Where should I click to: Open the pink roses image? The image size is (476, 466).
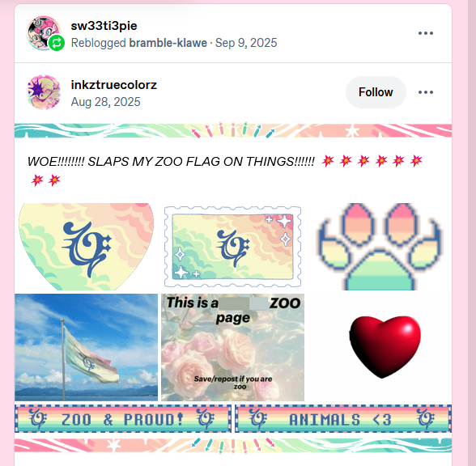[232, 347]
